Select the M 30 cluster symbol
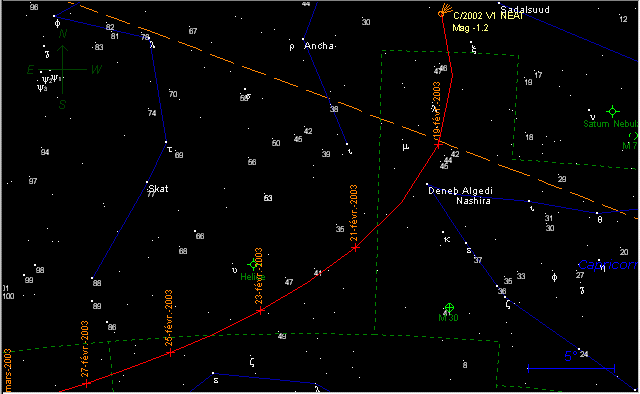The height and width of the screenshot is (394, 640). 449,307
